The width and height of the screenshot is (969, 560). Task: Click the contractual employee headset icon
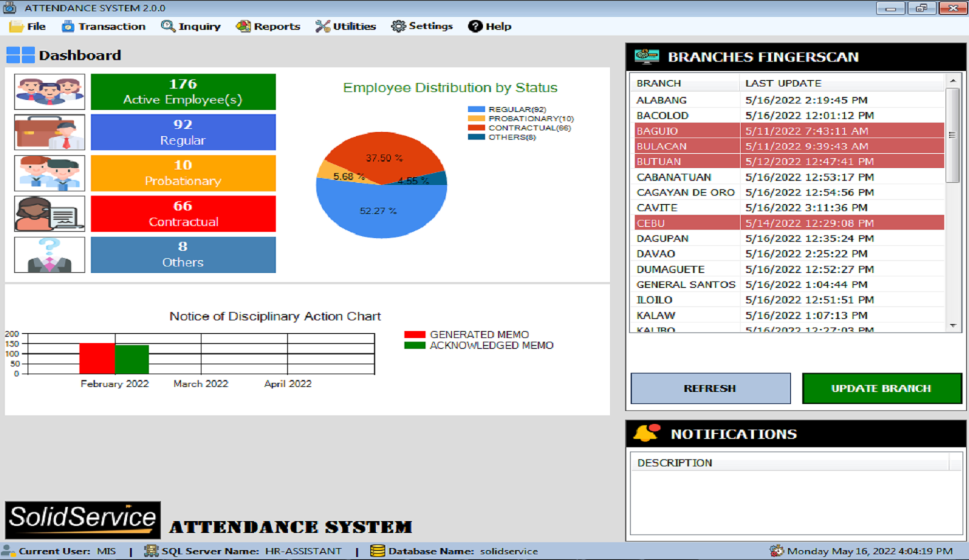50,214
